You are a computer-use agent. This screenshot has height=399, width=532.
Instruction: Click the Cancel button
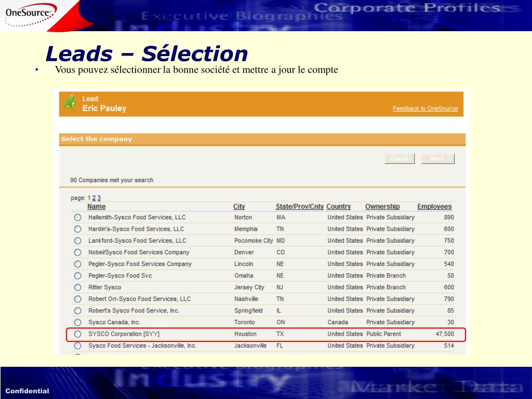point(400,159)
